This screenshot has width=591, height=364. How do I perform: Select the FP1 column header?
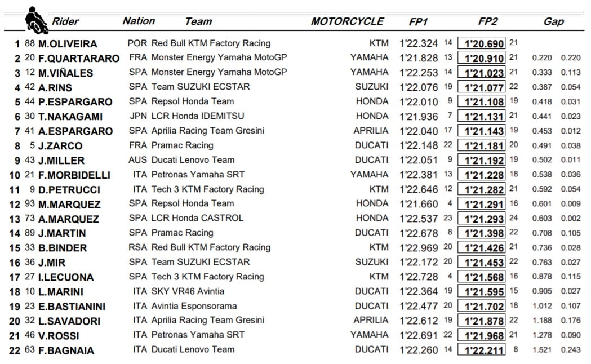point(419,22)
